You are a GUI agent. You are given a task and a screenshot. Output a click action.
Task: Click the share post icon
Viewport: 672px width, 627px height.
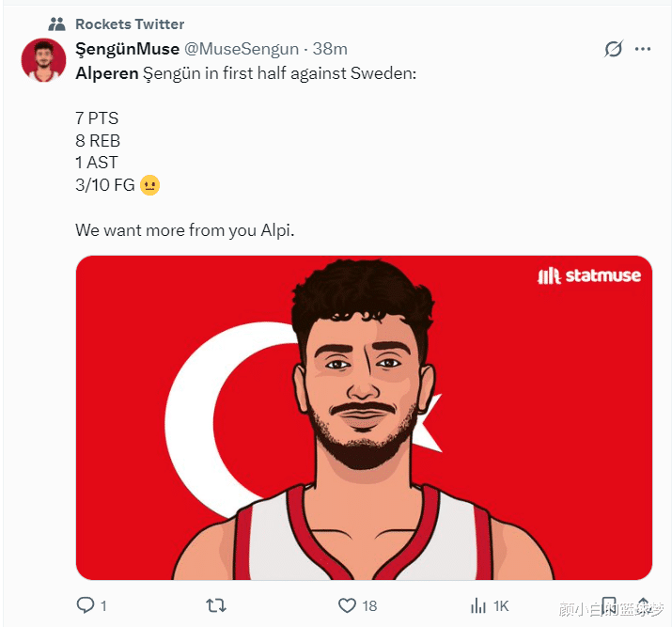click(x=643, y=605)
